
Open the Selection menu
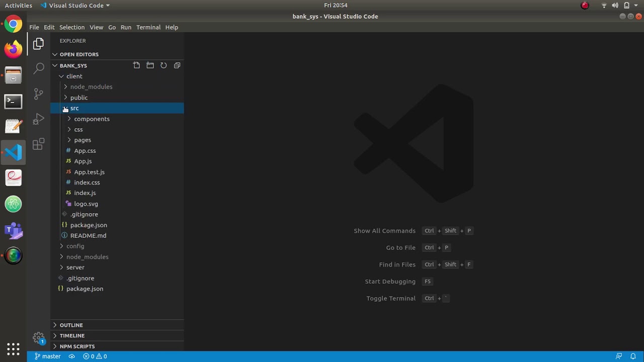[x=72, y=27]
